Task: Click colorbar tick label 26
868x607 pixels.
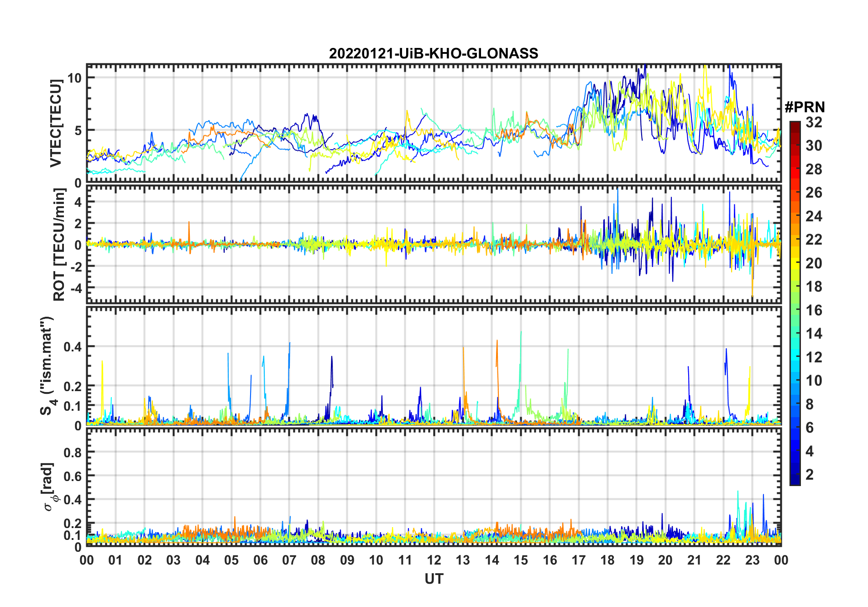Action: (814, 193)
